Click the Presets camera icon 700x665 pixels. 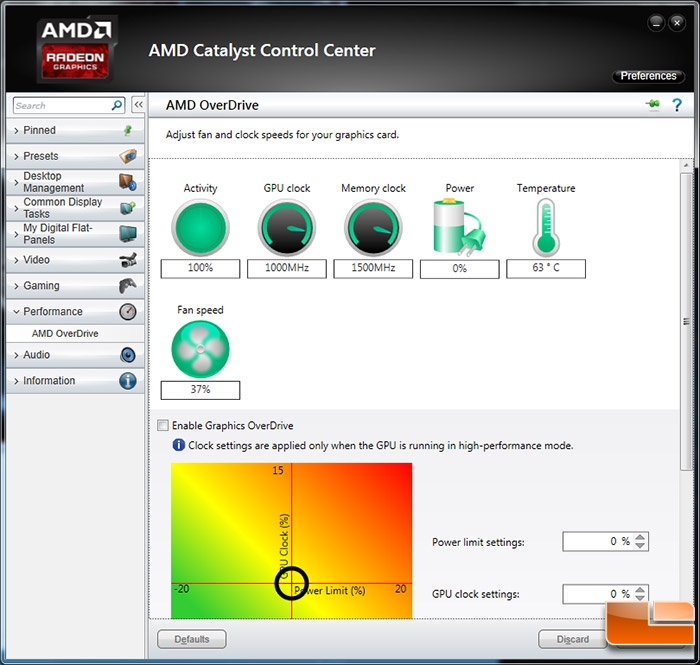(x=128, y=156)
